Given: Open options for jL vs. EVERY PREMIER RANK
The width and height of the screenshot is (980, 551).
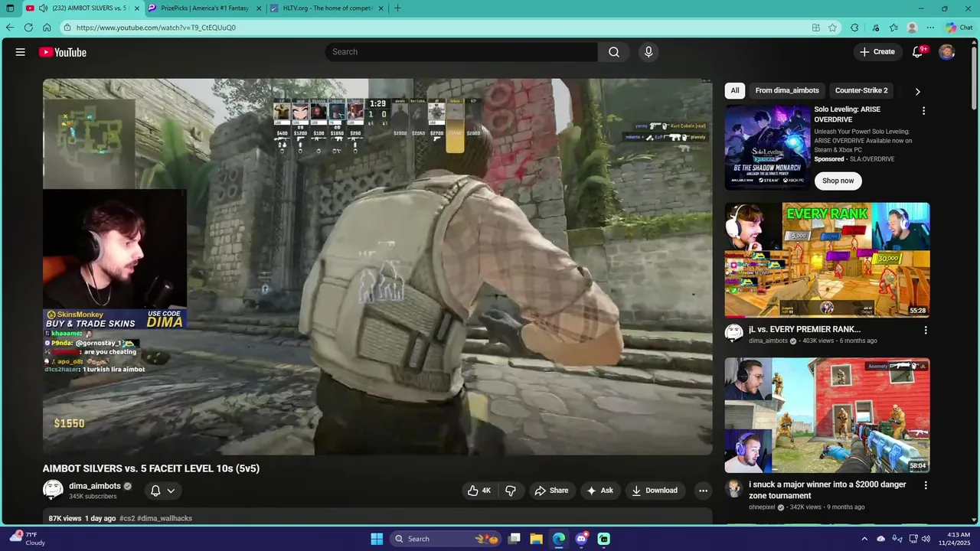Looking at the screenshot, I should (x=925, y=331).
